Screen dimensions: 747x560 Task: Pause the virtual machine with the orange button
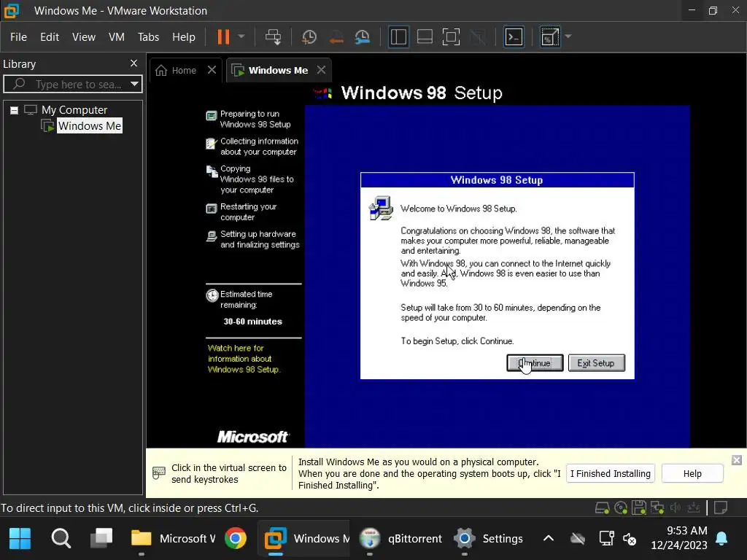coord(223,36)
